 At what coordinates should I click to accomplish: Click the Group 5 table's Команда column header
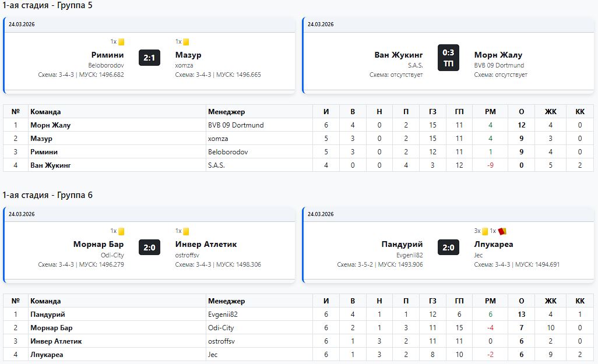[x=45, y=112]
